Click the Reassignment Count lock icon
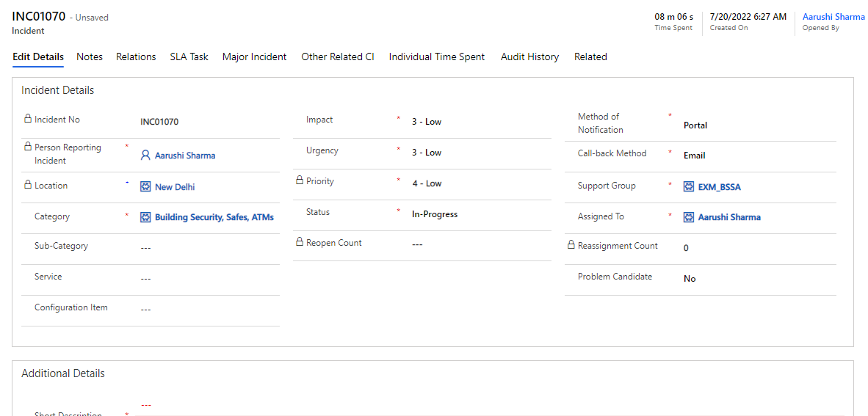The image size is (868, 416). tap(571, 245)
